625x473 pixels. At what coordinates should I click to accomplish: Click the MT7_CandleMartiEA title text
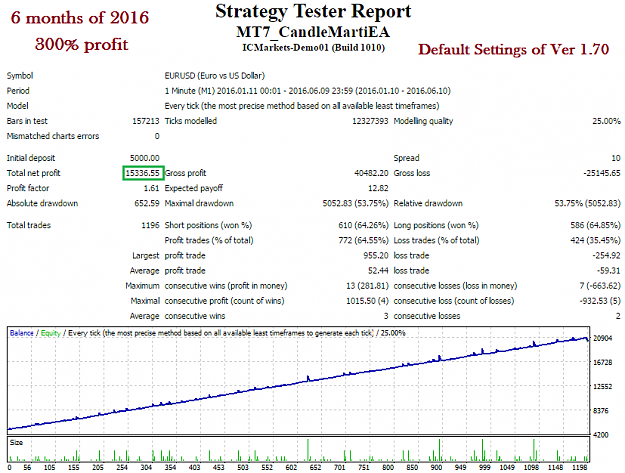313,32
